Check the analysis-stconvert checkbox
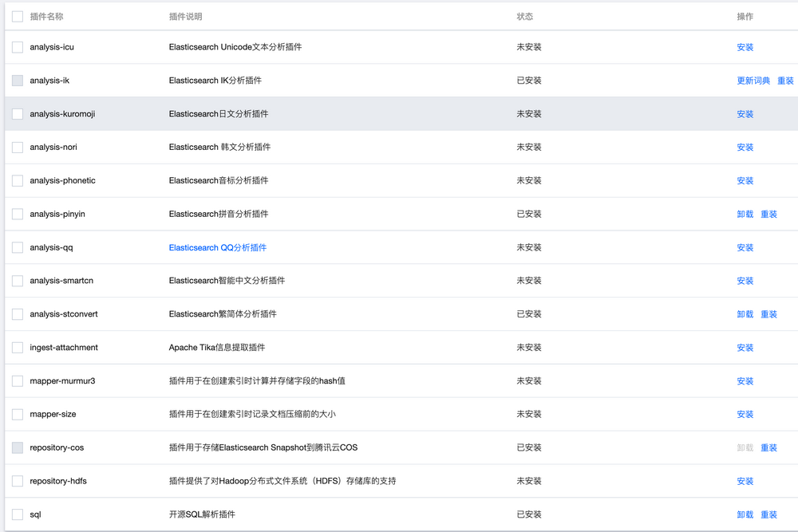The image size is (798, 532). [18, 314]
